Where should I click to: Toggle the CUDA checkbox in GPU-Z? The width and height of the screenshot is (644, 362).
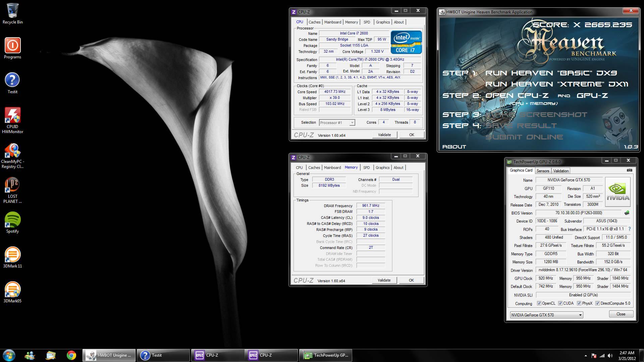(x=560, y=303)
